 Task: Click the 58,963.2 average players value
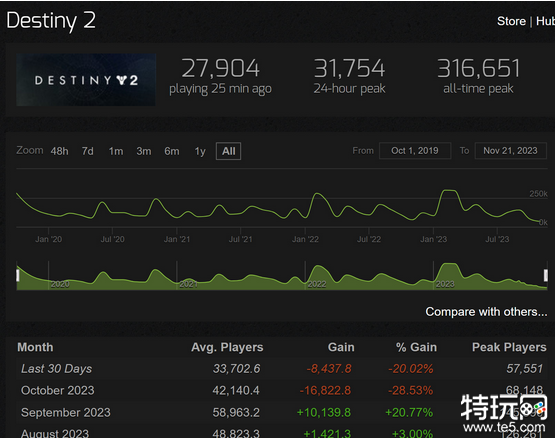click(x=236, y=412)
